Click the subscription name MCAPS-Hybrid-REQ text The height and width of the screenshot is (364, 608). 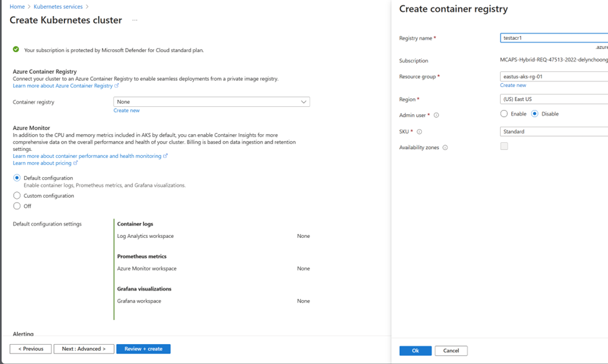[x=554, y=60]
